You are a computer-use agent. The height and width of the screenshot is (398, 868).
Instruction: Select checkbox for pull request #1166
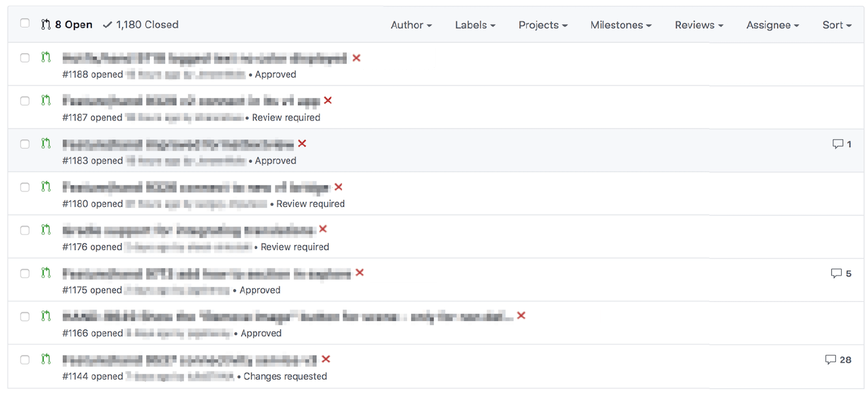pos(25,316)
